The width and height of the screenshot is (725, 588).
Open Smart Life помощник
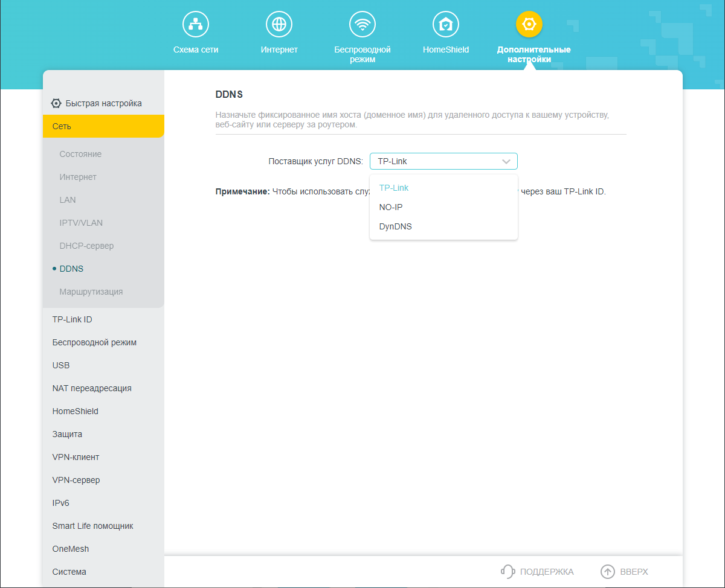point(93,526)
